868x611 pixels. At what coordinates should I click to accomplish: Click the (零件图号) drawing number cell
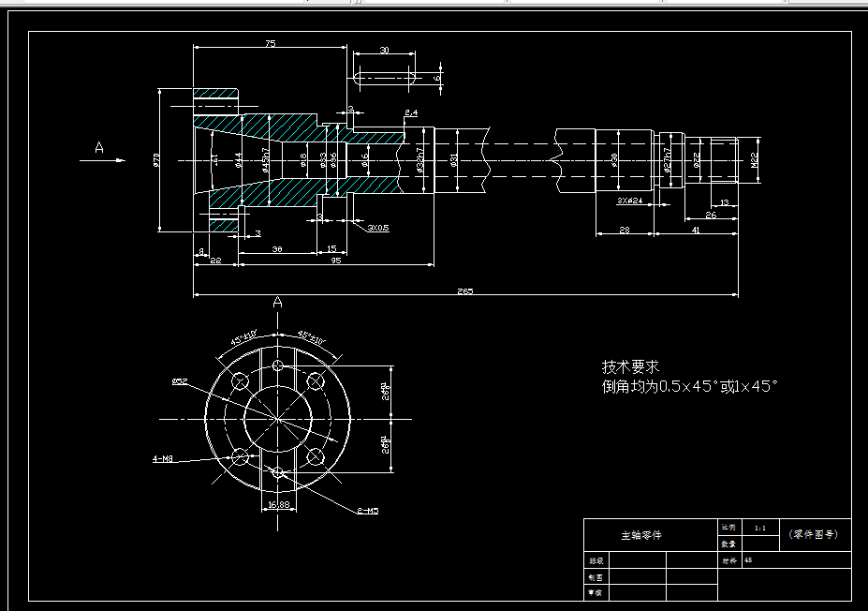(813, 533)
